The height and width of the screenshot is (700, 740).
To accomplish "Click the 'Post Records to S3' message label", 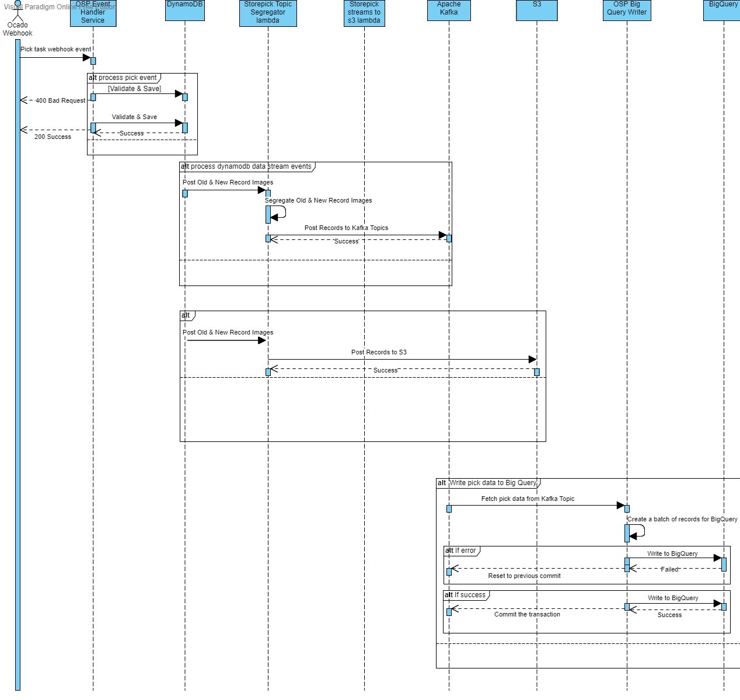I will click(x=379, y=352).
